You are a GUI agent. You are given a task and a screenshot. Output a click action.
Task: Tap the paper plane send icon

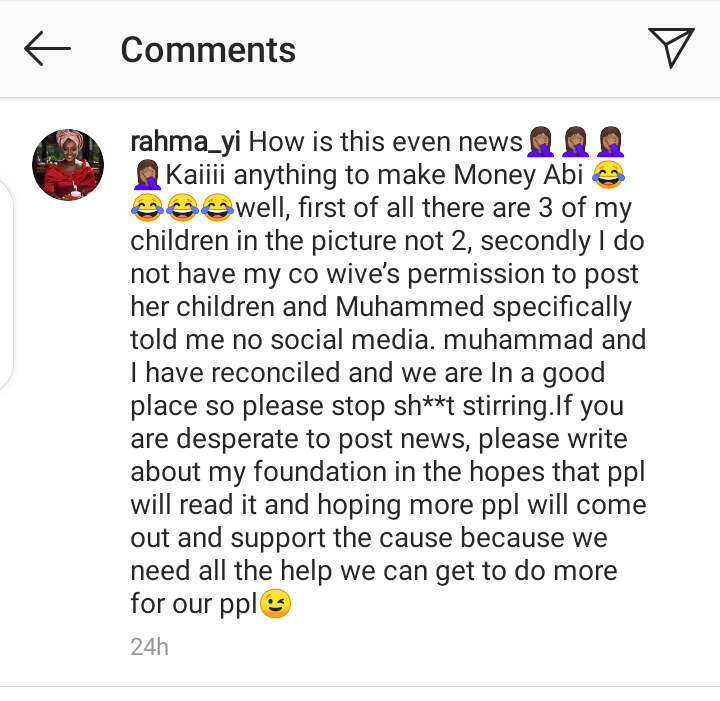click(x=671, y=47)
